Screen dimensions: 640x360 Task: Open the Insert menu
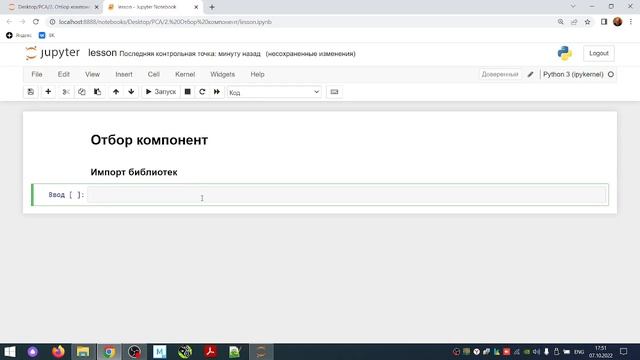pos(124,74)
